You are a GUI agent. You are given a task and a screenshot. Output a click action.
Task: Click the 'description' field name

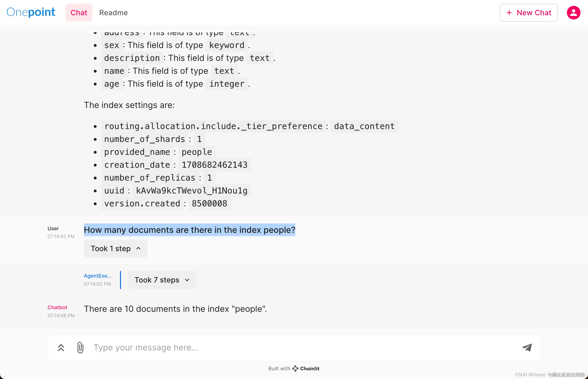132,58
